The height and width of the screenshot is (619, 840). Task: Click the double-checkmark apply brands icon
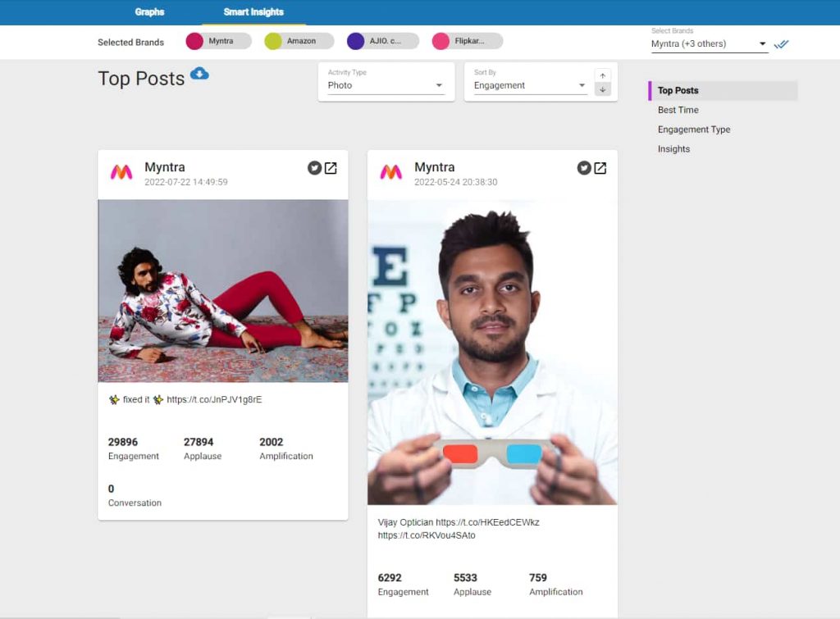[782, 44]
